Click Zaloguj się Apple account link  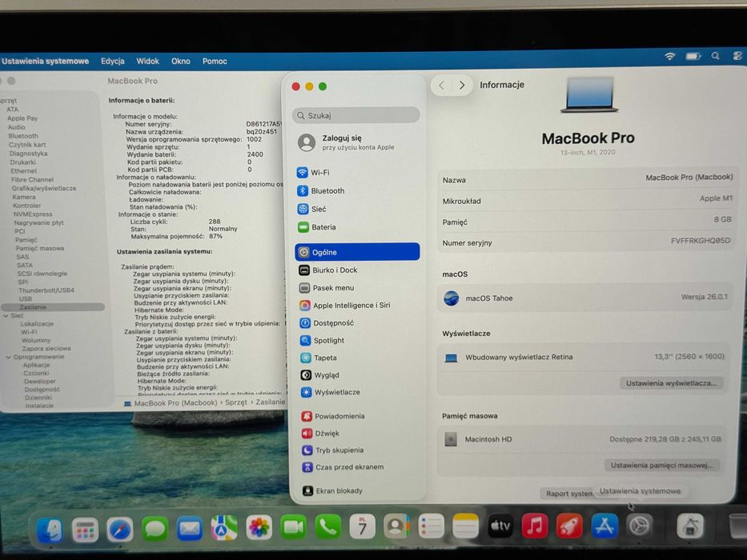point(358,142)
